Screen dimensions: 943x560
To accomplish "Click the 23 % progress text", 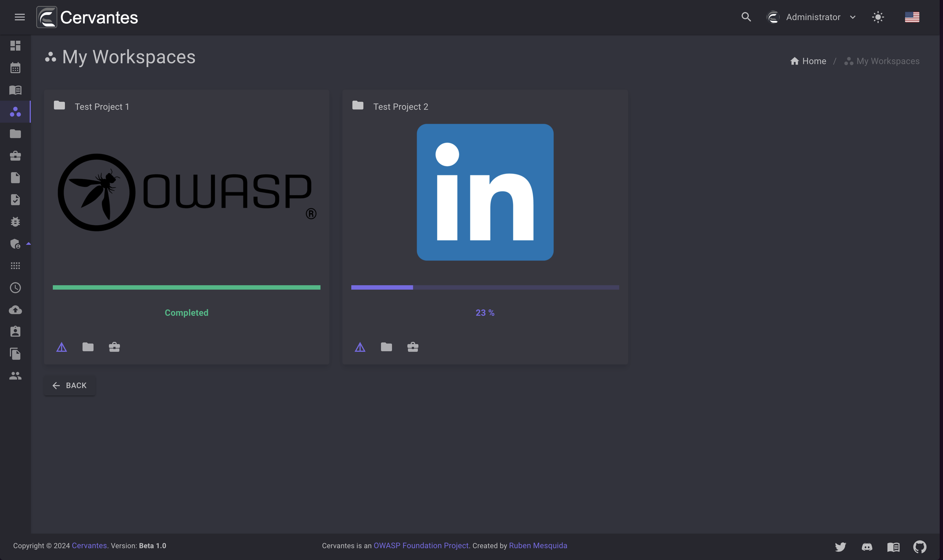I will coord(485,313).
